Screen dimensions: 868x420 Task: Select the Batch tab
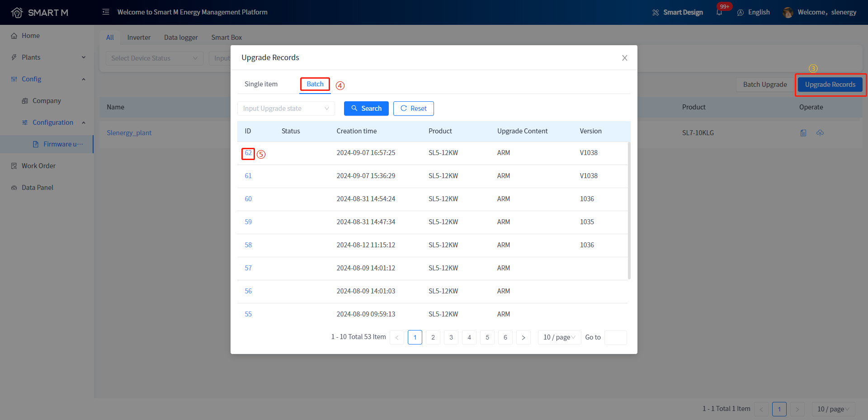[315, 84]
